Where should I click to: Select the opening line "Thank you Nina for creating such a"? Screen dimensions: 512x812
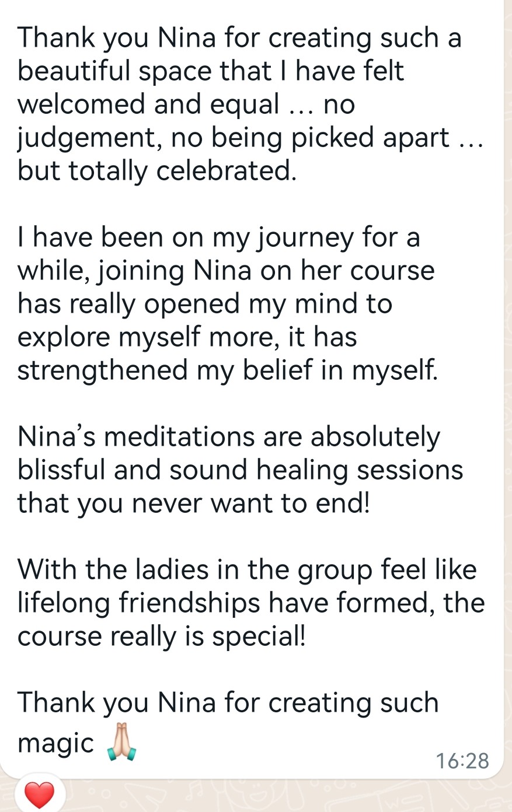point(239,38)
